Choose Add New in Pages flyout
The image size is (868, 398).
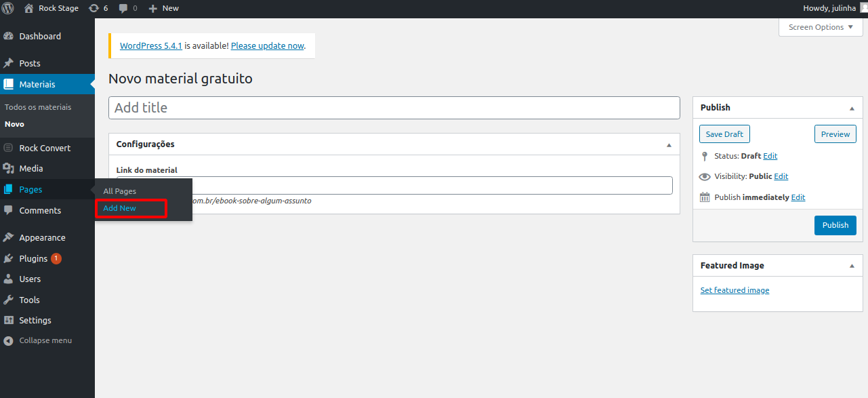click(x=120, y=208)
